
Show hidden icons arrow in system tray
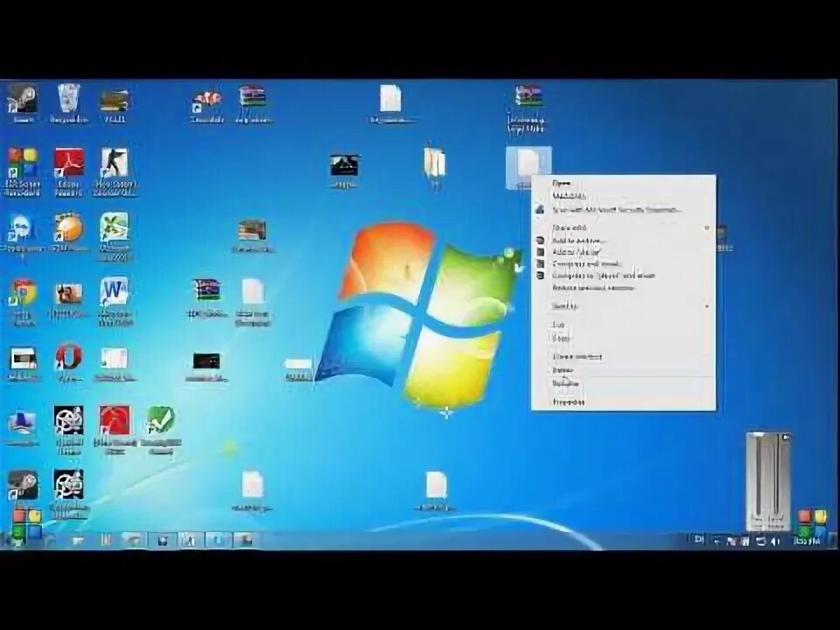click(x=717, y=541)
